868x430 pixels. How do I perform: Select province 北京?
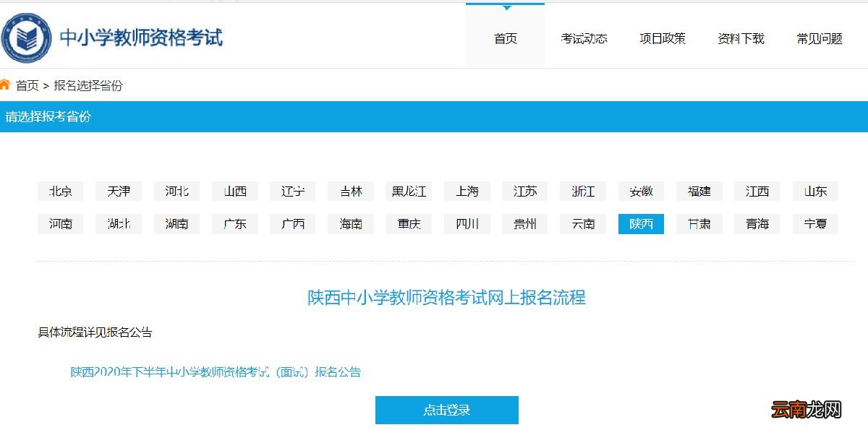click(61, 192)
